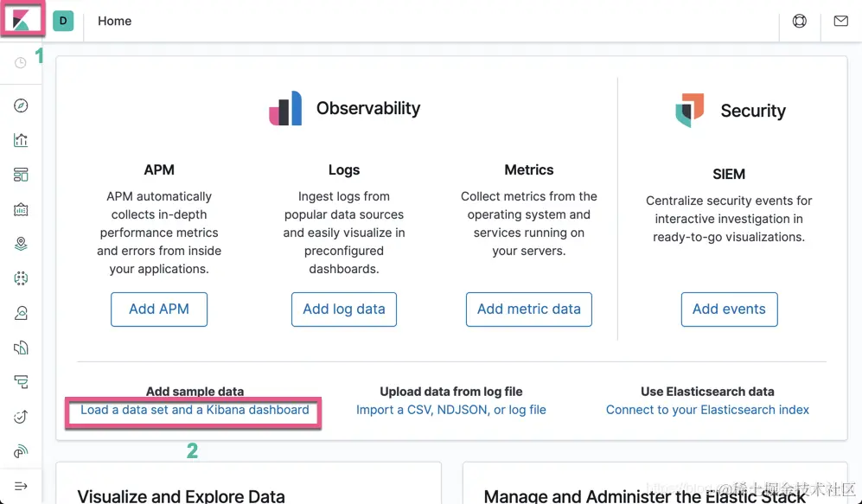Click the Home breadcrumb

click(x=114, y=21)
